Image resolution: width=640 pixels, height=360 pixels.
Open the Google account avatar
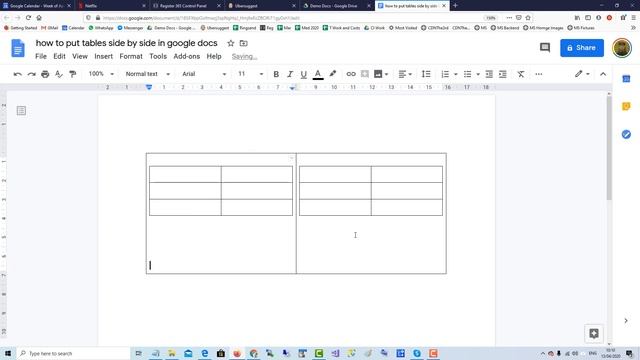point(622,48)
